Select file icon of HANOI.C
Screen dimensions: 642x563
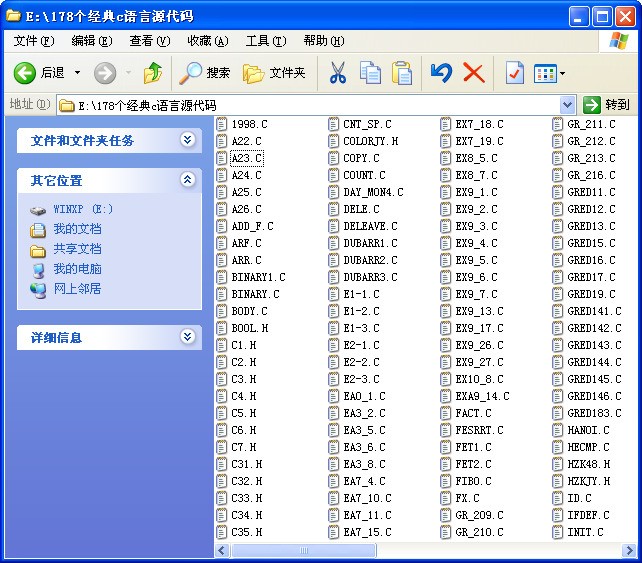click(x=558, y=430)
